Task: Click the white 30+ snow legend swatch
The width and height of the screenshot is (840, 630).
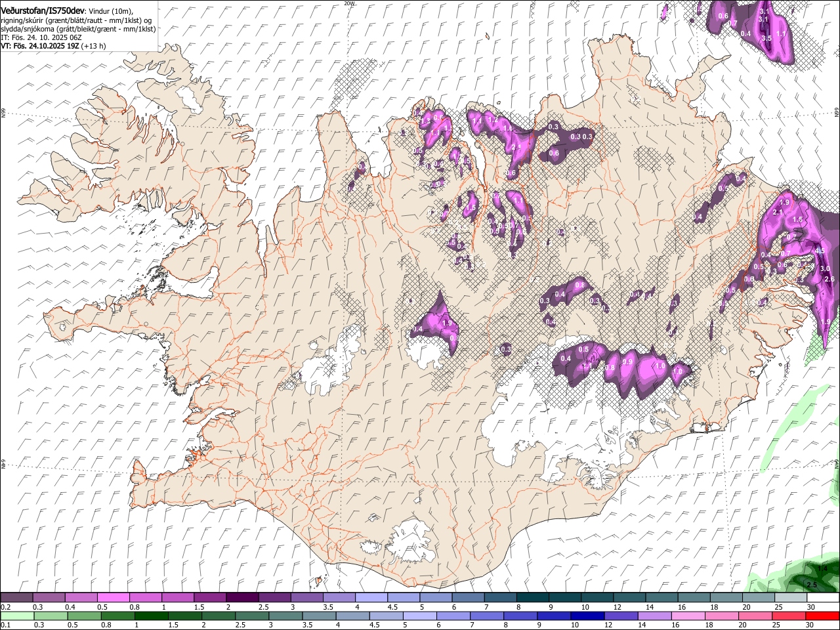Action: pos(823,598)
